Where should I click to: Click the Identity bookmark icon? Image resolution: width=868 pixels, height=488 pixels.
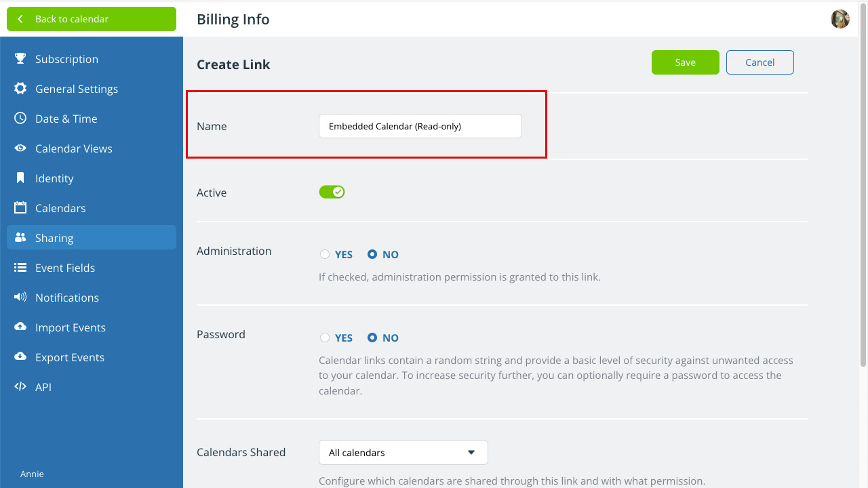click(x=20, y=178)
